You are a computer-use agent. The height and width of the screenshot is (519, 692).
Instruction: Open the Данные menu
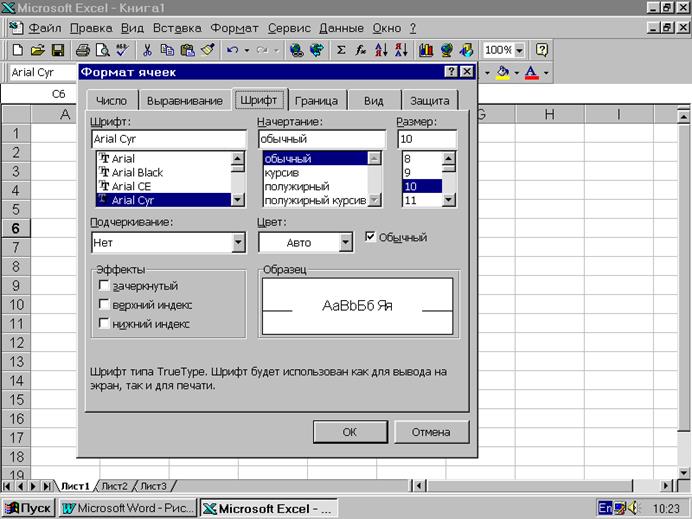click(x=342, y=28)
